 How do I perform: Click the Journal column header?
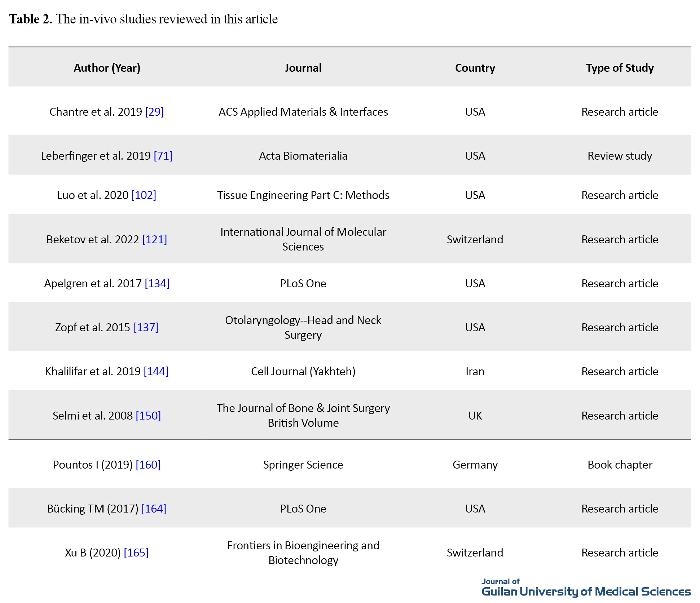point(303,68)
